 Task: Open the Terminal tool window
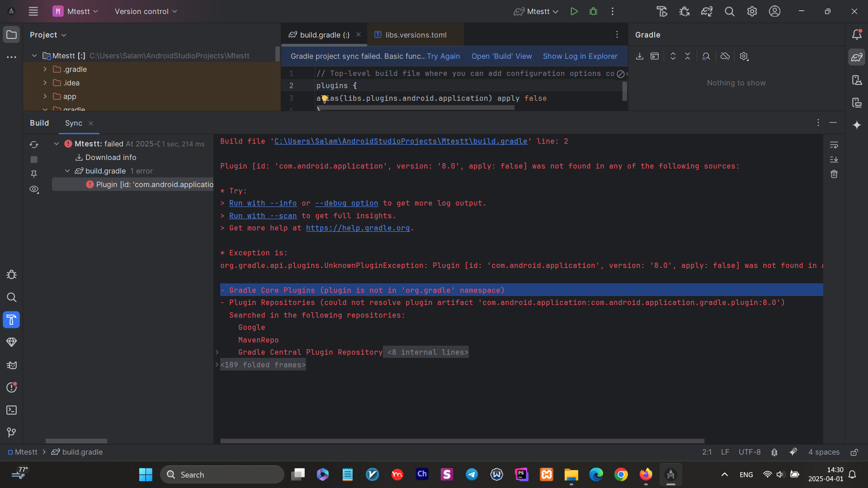(12, 410)
